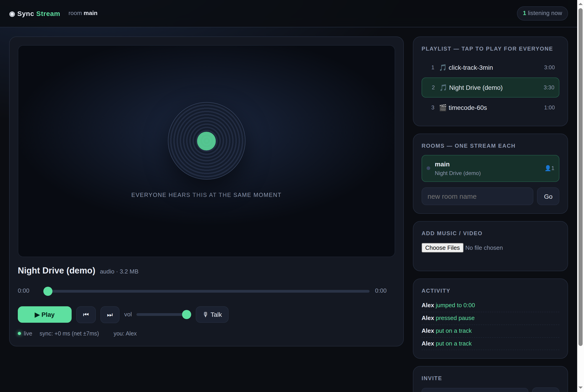The image size is (584, 392).
Task: Toggle the Talk microphone button
Action: click(212, 315)
